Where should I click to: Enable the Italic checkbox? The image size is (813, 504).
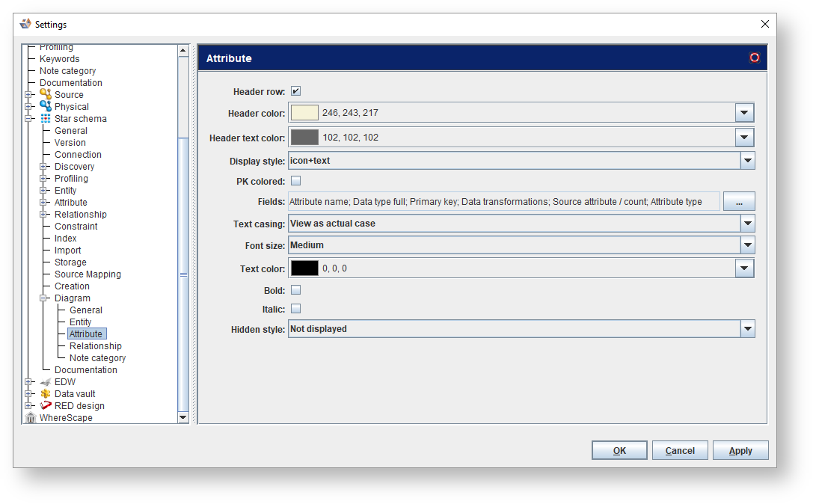point(295,309)
